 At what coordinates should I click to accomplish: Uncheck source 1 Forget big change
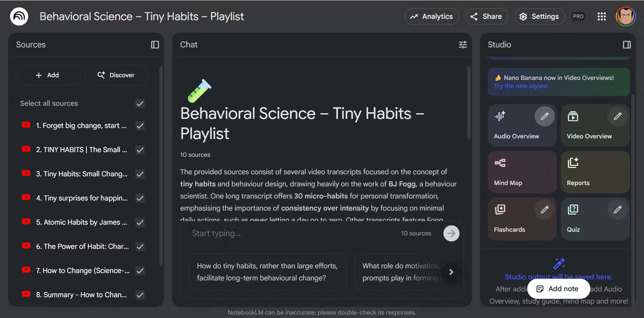pos(140,126)
